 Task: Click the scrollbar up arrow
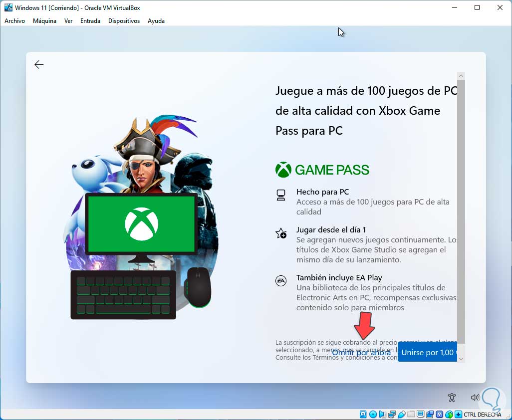(461, 76)
